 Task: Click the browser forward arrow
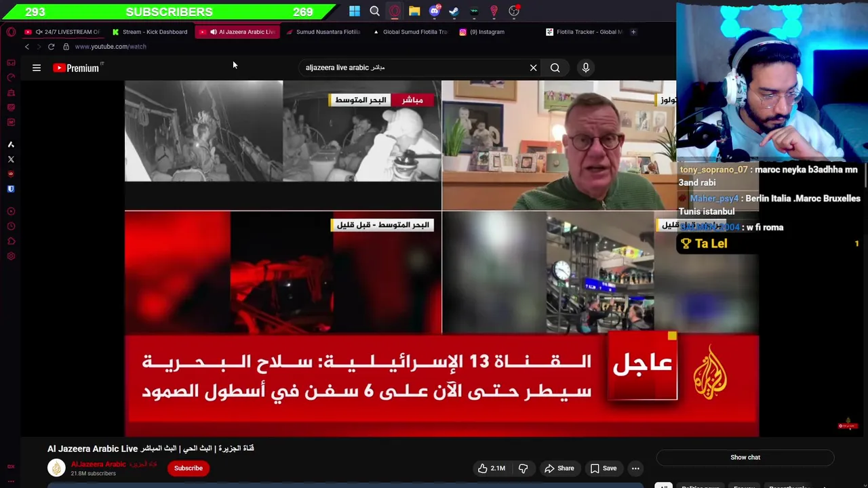click(39, 47)
